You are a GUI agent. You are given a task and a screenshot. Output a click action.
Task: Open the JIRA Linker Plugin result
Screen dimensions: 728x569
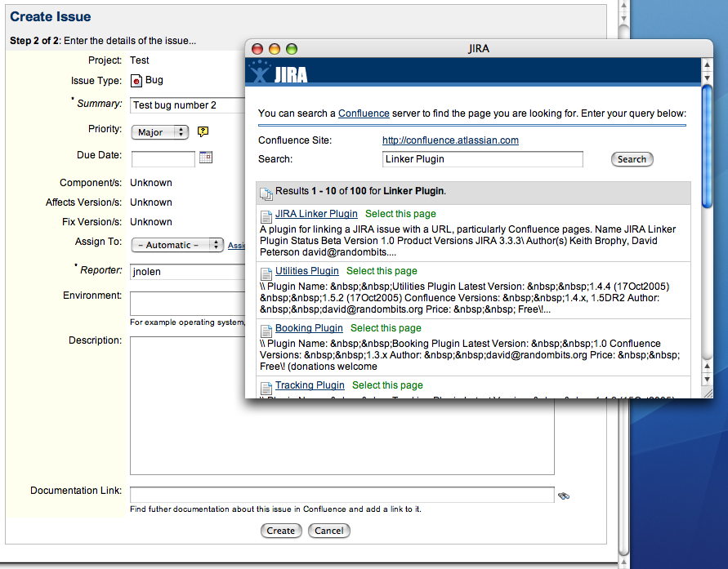(316, 214)
